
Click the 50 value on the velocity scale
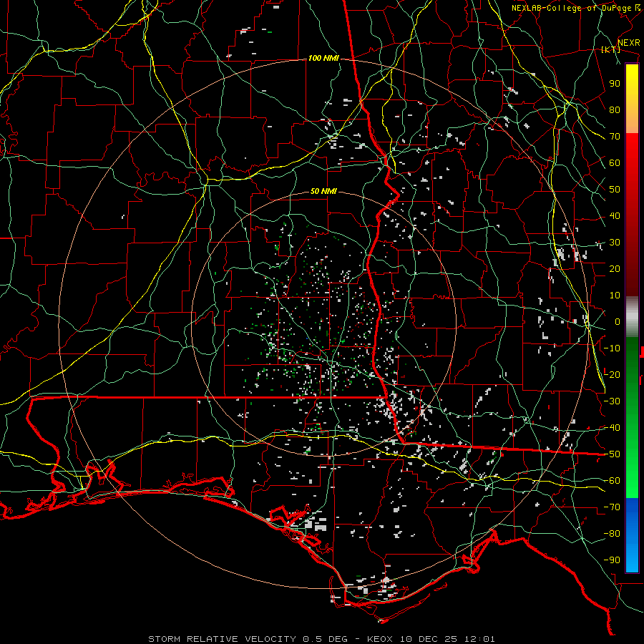615,190
